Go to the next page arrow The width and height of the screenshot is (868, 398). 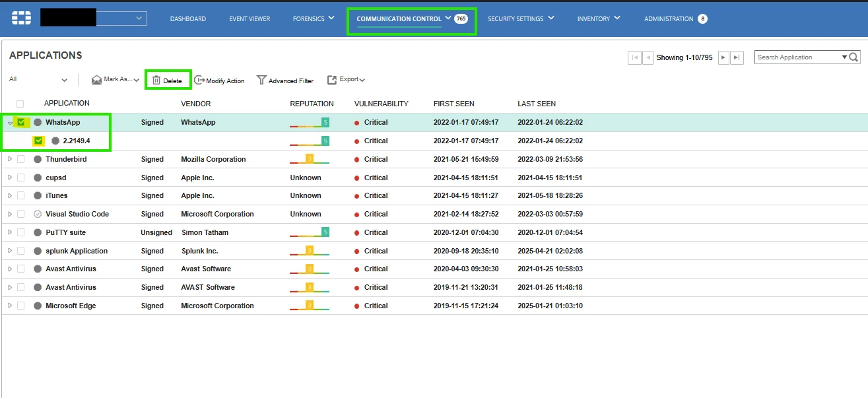tap(723, 57)
